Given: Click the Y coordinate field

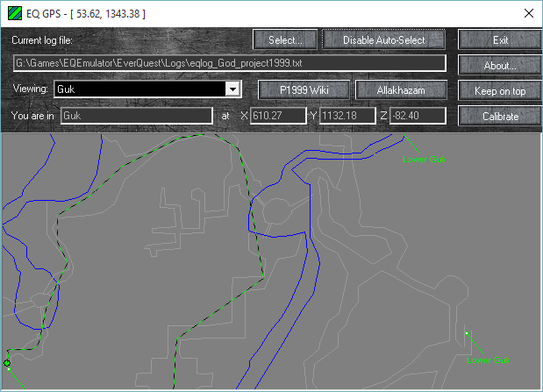Looking at the screenshot, I should pos(347,116).
